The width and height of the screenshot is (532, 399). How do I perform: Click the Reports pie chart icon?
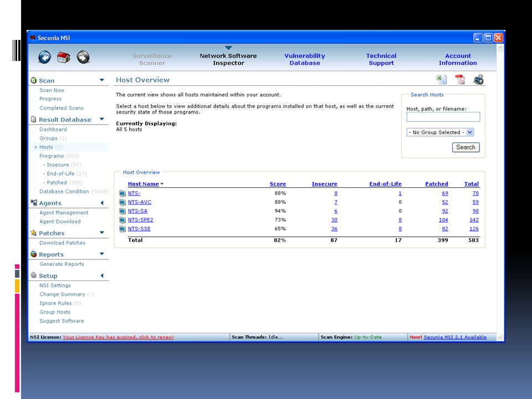point(34,254)
